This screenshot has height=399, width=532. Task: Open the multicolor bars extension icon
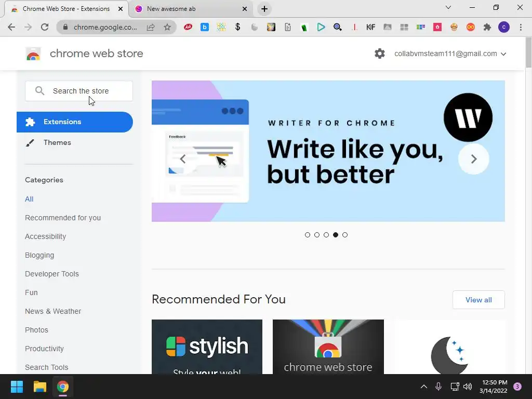click(421, 27)
